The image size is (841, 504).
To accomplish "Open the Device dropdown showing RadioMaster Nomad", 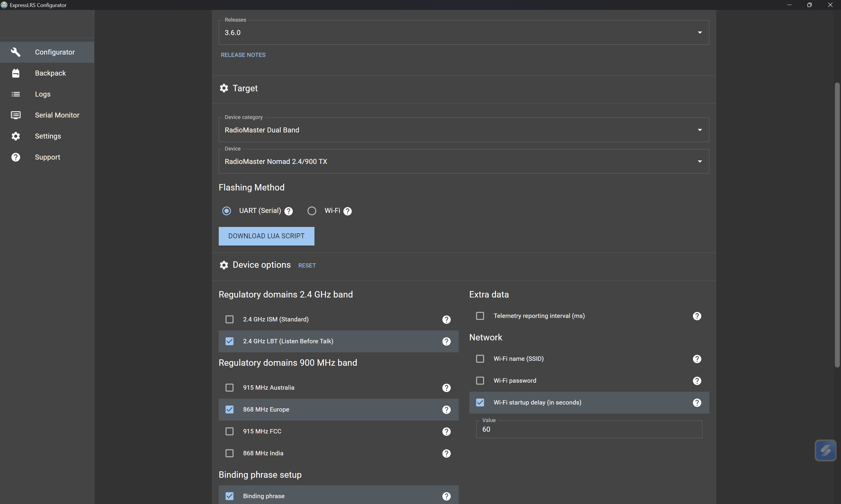I will [464, 162].
